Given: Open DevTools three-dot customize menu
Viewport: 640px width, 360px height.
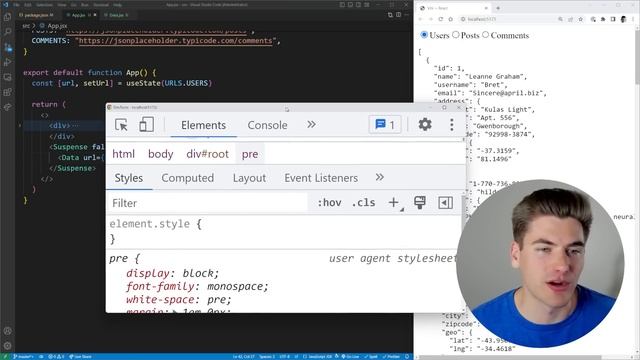Looking at the screenshot, I should click(x=451, y=124).
